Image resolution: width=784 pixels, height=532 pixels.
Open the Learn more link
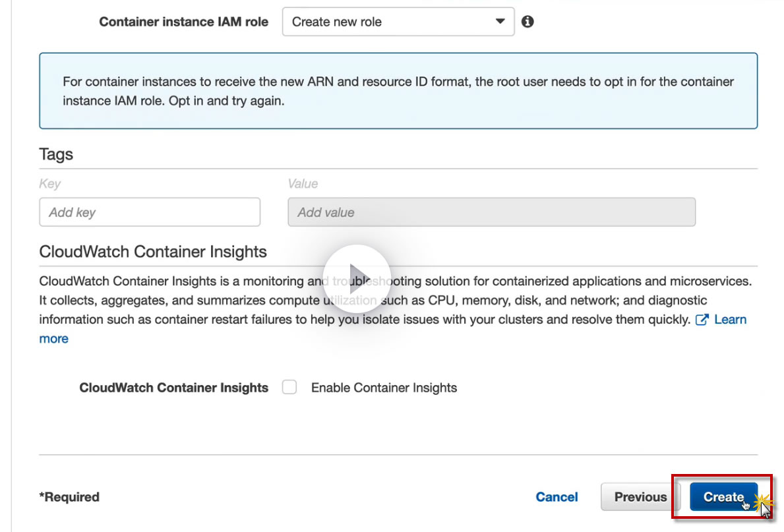pos(730,320)
